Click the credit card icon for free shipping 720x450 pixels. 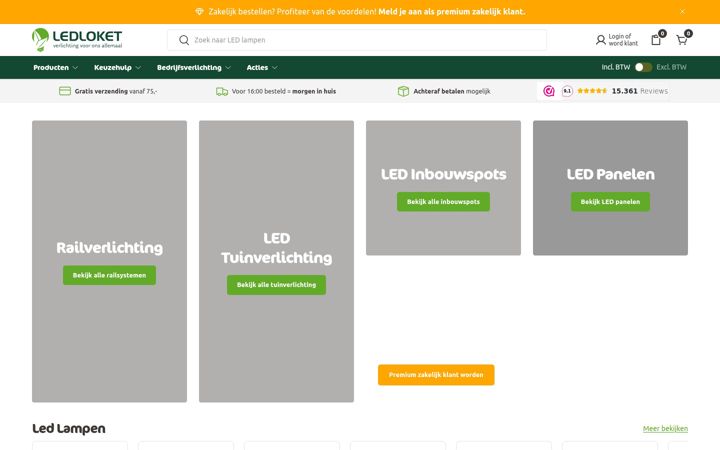(x=65, y=91)
